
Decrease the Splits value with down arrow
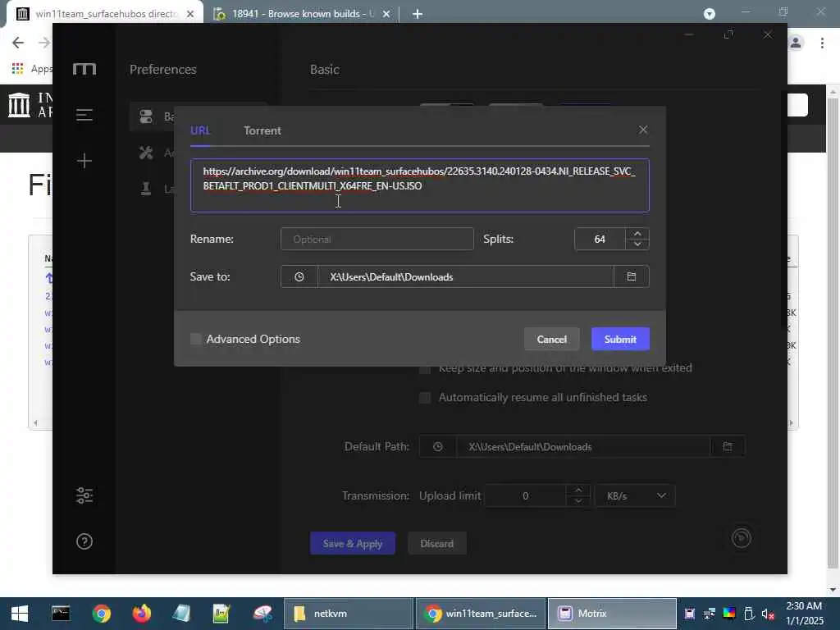coord(637,244)
